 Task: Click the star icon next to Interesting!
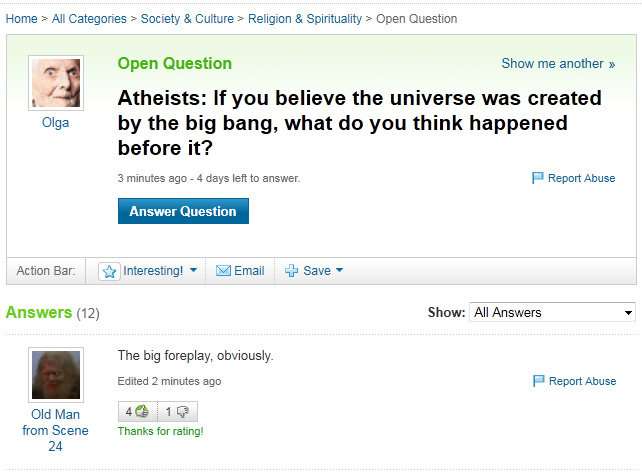pyautogui.click(x=111, y=271)
